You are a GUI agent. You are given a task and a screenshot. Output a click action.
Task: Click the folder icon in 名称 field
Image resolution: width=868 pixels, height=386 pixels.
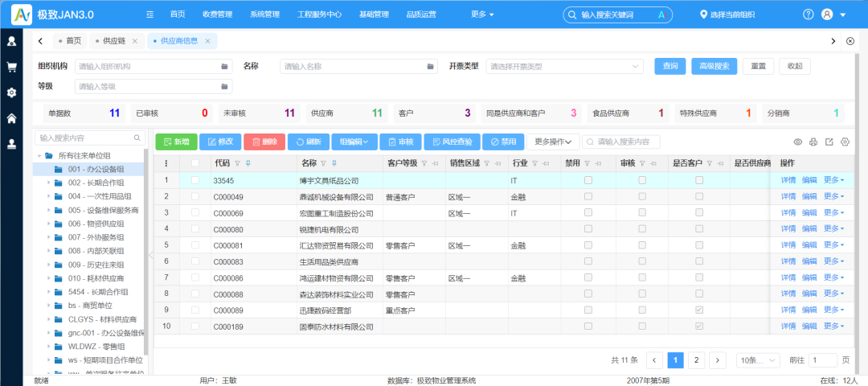[430, 67]
